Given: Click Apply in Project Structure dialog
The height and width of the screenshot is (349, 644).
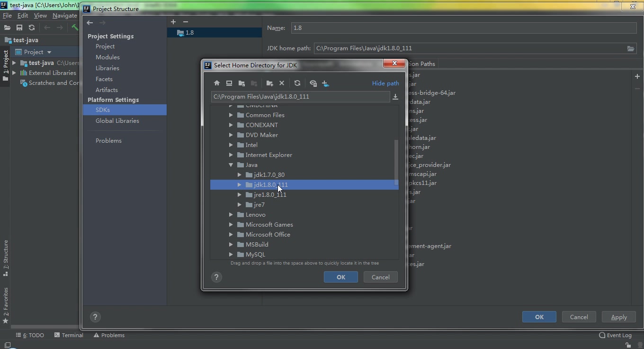Looking at the screenshot, I should click(619, 317).
